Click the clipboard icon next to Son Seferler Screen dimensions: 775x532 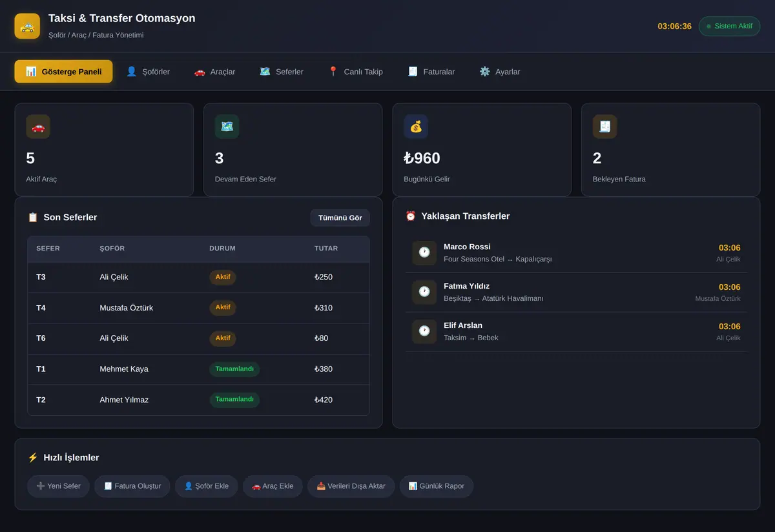pos(33,218)
